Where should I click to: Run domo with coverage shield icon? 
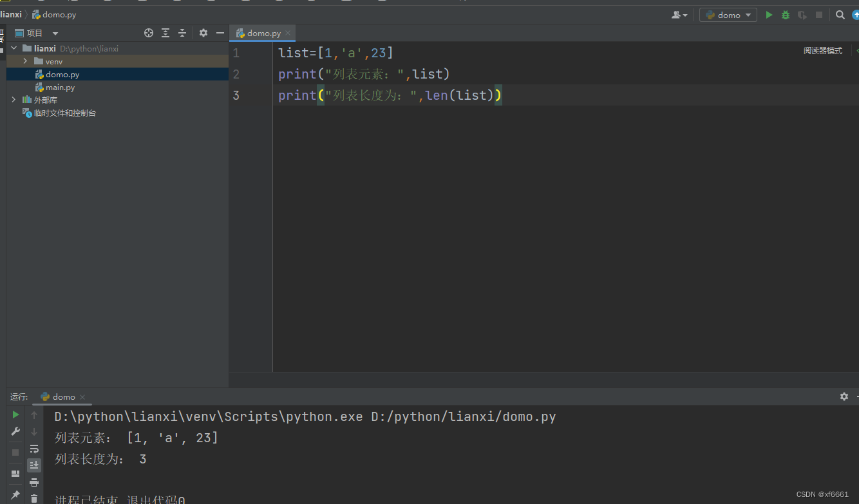pyautogui.click(x=802, y=15)
